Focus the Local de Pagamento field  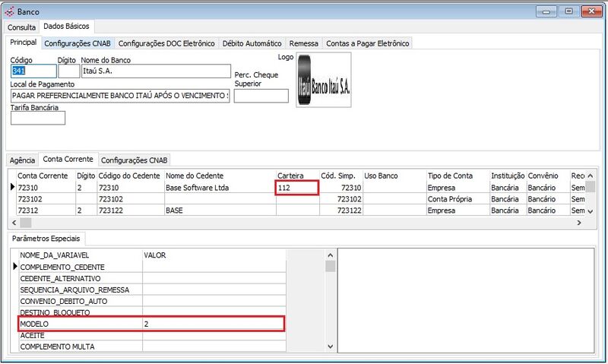(x=120, y=96)
